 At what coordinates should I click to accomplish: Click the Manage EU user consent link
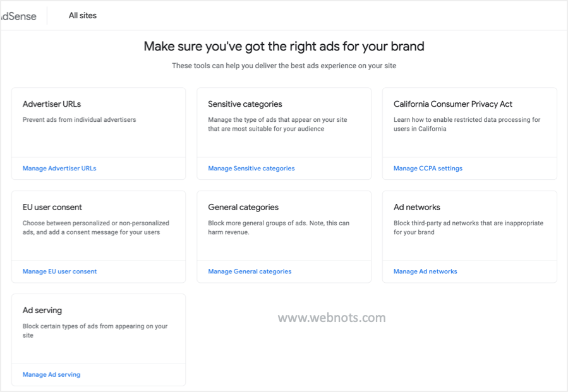coord(60,271)
